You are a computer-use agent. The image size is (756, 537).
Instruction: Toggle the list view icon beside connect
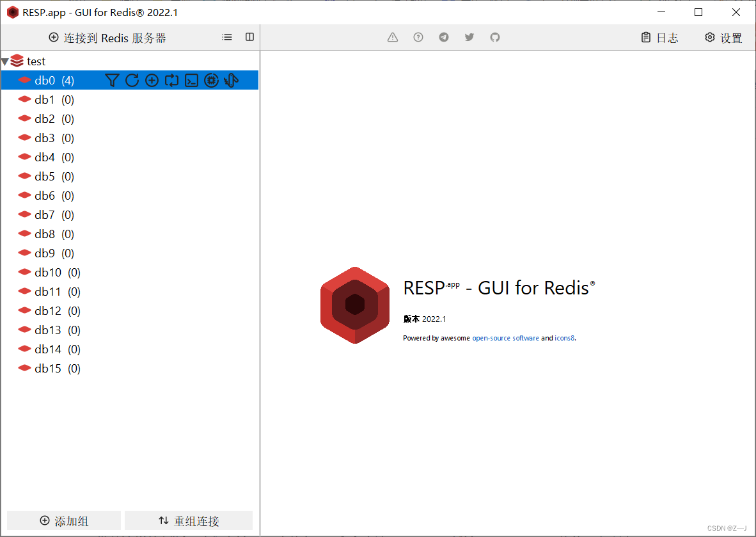click(x=227, y=37)
